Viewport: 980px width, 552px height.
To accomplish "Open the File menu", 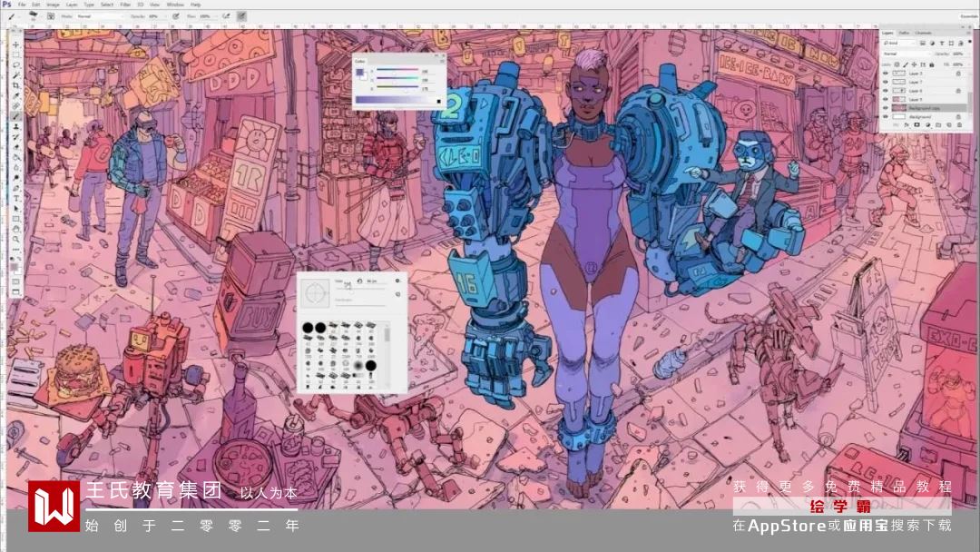I will click(x=22, y=5).
